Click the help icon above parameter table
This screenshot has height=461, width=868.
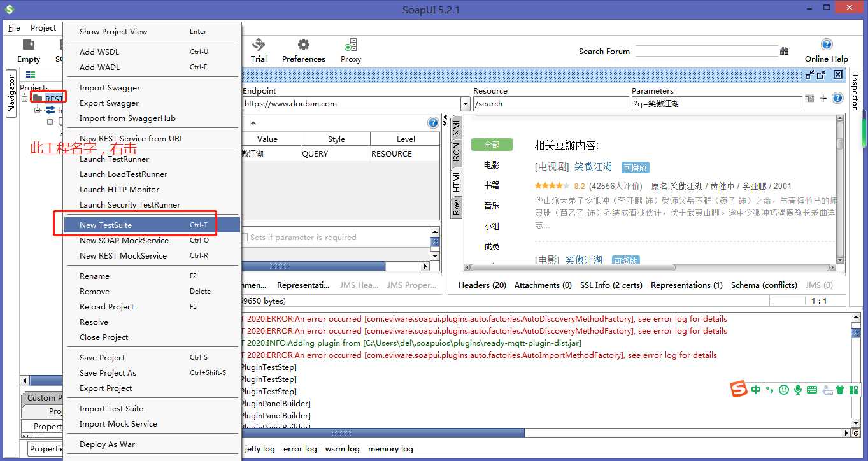[x=433, y=123]
